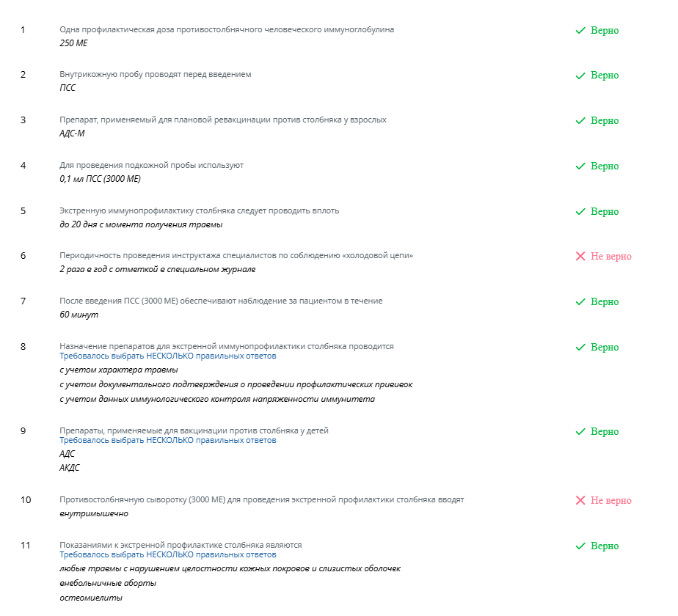678x616 pixels.
Task: Click the answer "0,1 мл ПСС (3000 МЕ)"
Action: 100,179
